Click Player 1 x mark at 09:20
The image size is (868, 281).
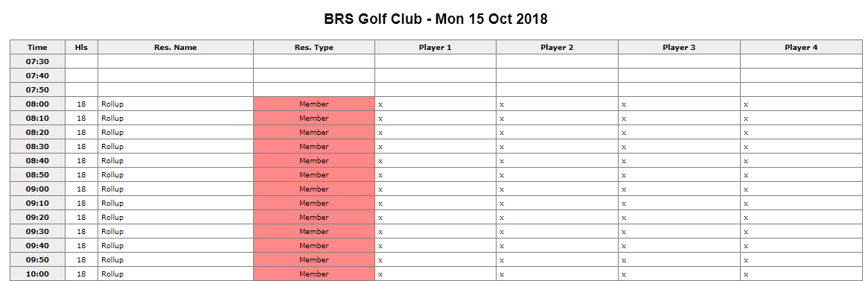click(380, 217)
